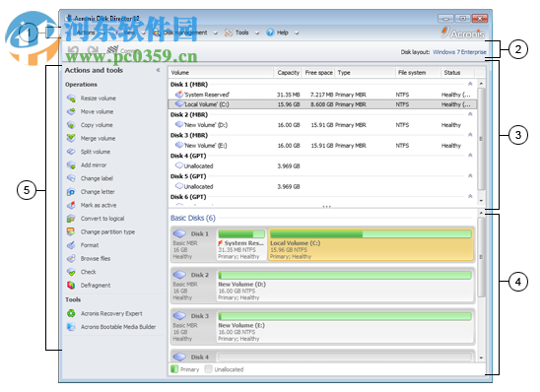
Task: Click the Move volume icon
Action: (71, 112)
